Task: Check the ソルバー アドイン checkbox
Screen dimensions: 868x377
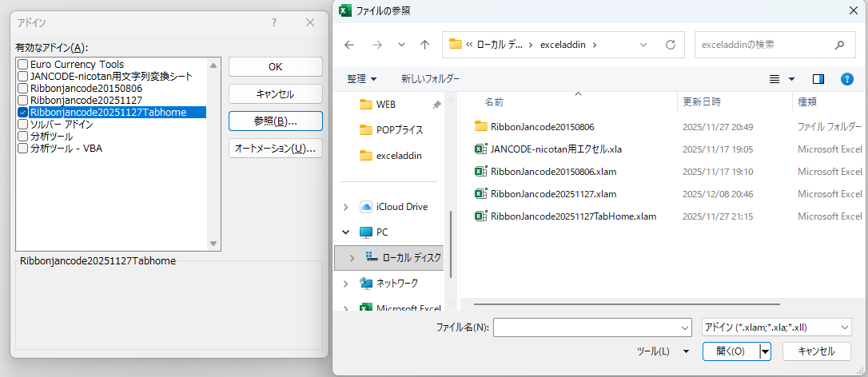Action: [23, 125]
